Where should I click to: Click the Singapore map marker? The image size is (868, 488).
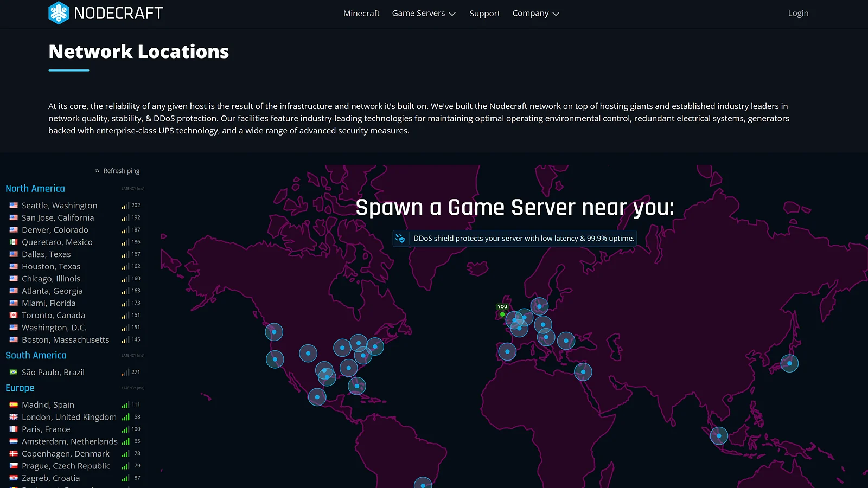click(x=719, y=435)
